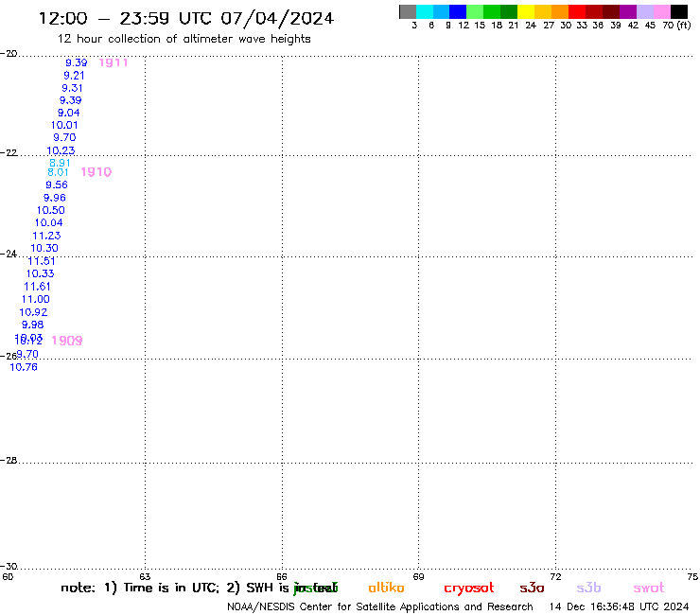Click the longitude axis label 69
700x615 pixels.
[418, 576]
